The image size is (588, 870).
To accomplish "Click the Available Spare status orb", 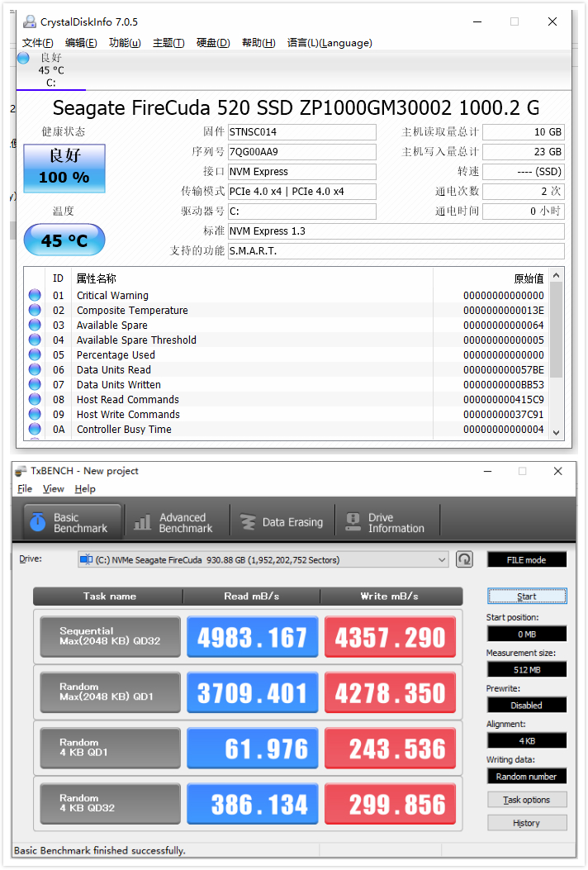I will pyautogui.click(x=35, y=326).
